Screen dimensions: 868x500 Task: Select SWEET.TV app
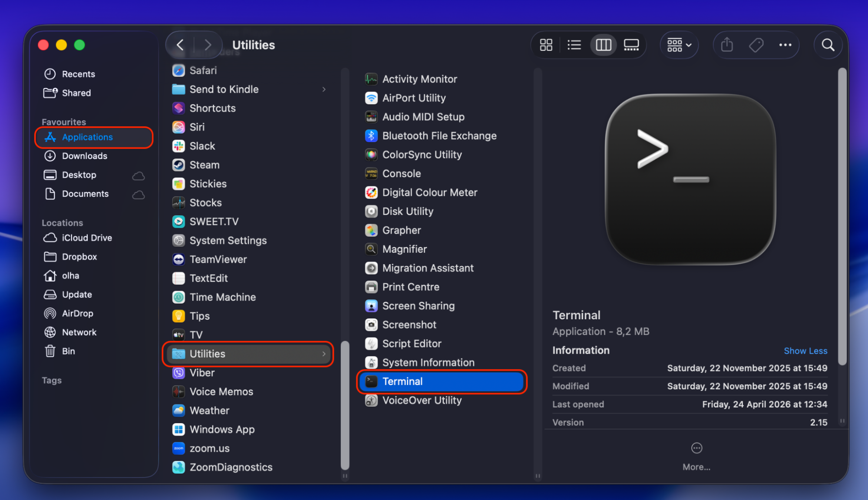coord(214,222)
